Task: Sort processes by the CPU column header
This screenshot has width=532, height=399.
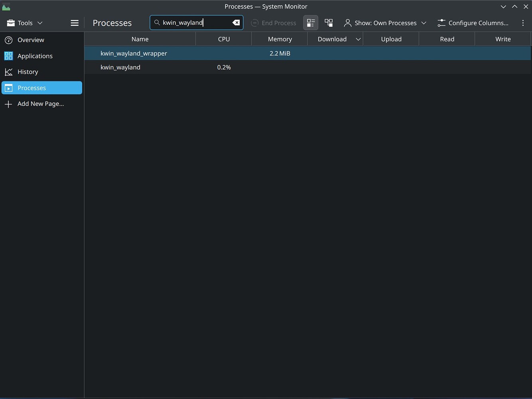Action: 223,39
